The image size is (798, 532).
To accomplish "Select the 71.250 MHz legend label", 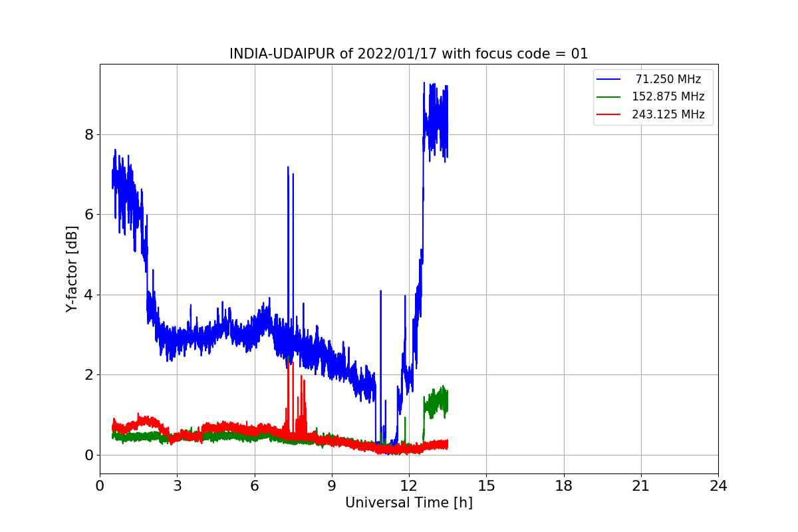I will (x=668, y=79).
